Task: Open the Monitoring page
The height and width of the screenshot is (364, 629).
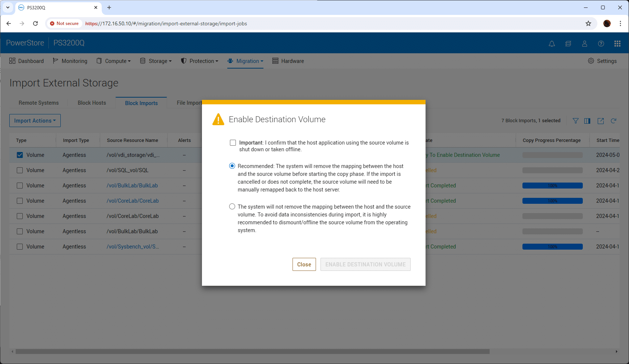Action: point(70,61)
